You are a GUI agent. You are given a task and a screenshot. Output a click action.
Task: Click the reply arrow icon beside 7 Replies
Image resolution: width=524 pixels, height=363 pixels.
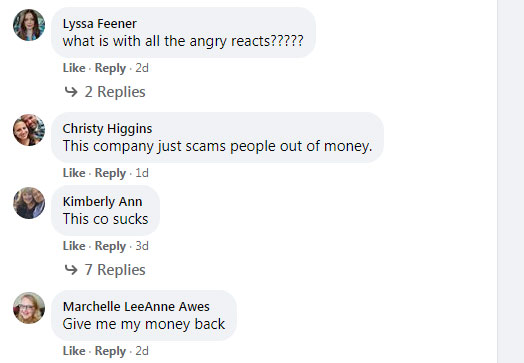71,269
